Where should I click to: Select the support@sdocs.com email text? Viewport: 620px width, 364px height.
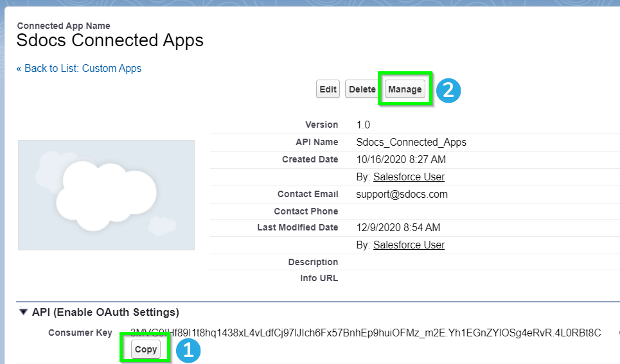402,194
